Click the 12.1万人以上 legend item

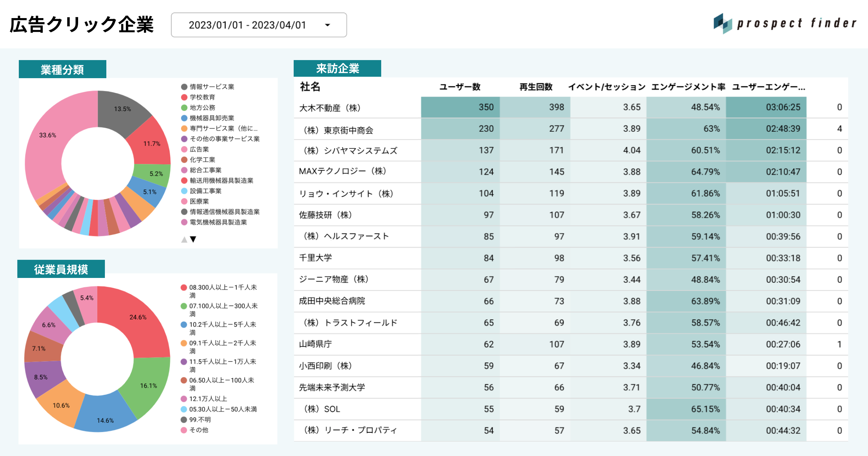point(208,399)
